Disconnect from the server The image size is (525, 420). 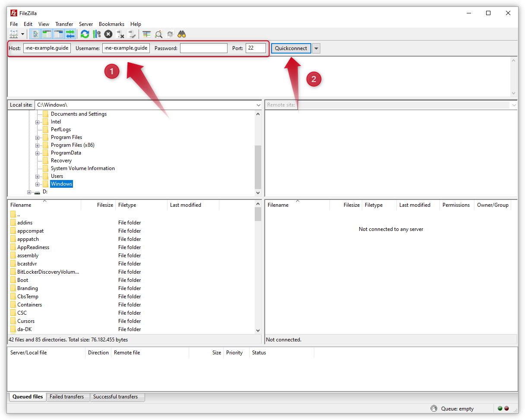120,34
